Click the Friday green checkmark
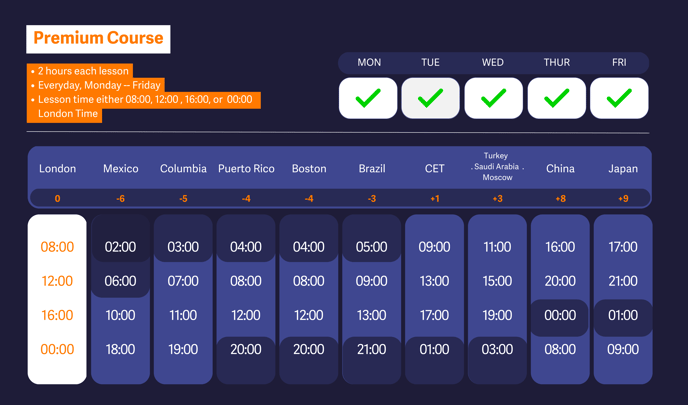The image size is (688, 405). [x=619, y=98]
